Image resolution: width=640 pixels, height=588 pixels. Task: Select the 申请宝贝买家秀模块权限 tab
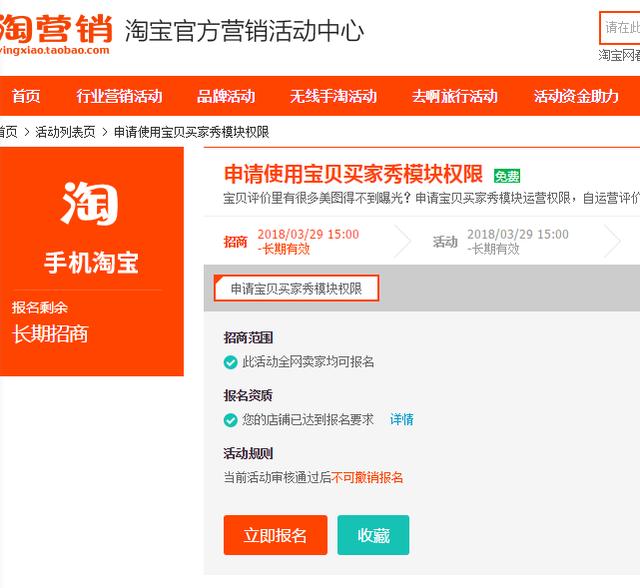(x=297, y=288)
